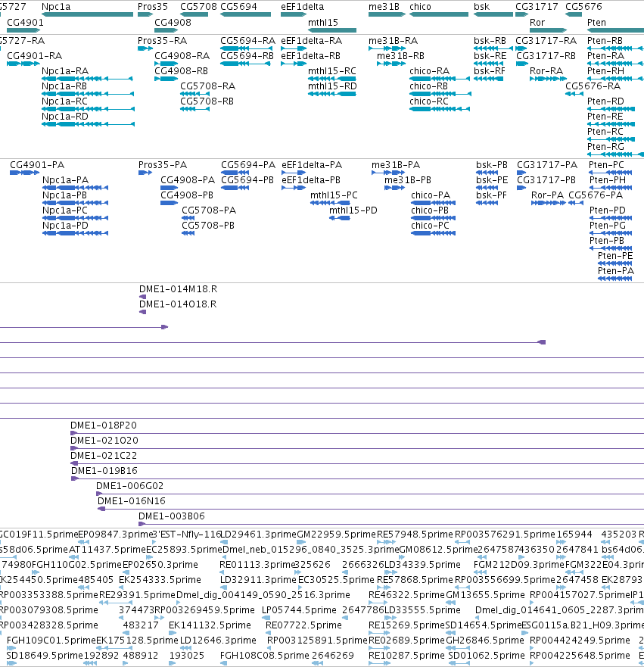Select the DME1-018P20 BAC clone
The height and width of the screenshot is (667, 644).
357,433
